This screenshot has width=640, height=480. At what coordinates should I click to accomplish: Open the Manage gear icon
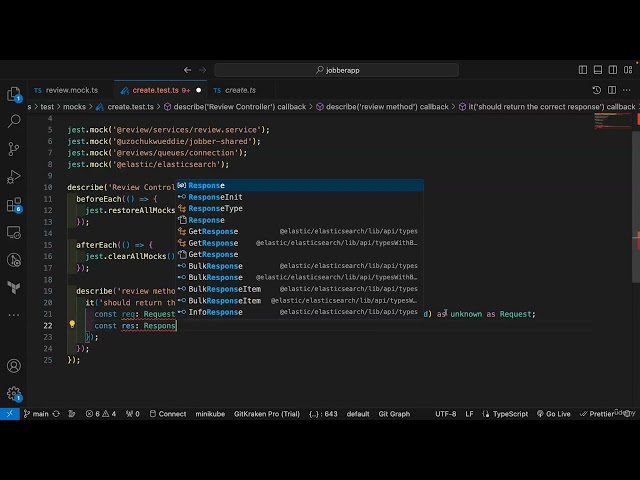coord(14,393)
